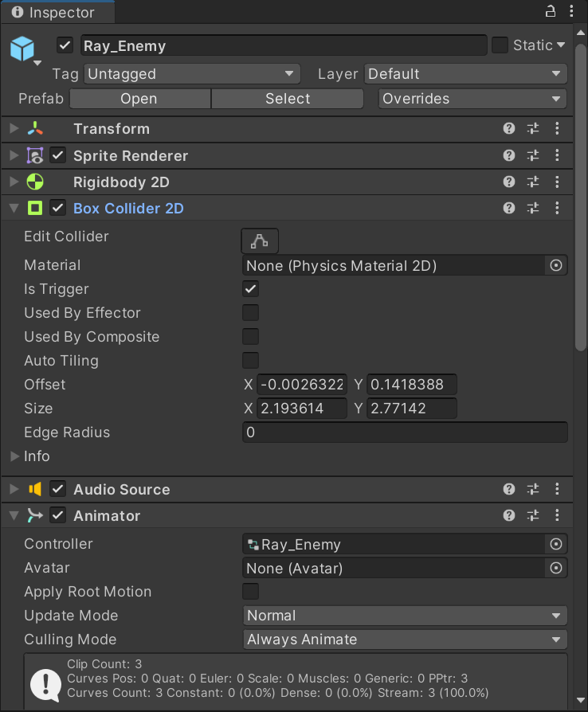Disable the Animator component checkbox
The width and height of the screenshot is (588, 712).
(57, 515)
